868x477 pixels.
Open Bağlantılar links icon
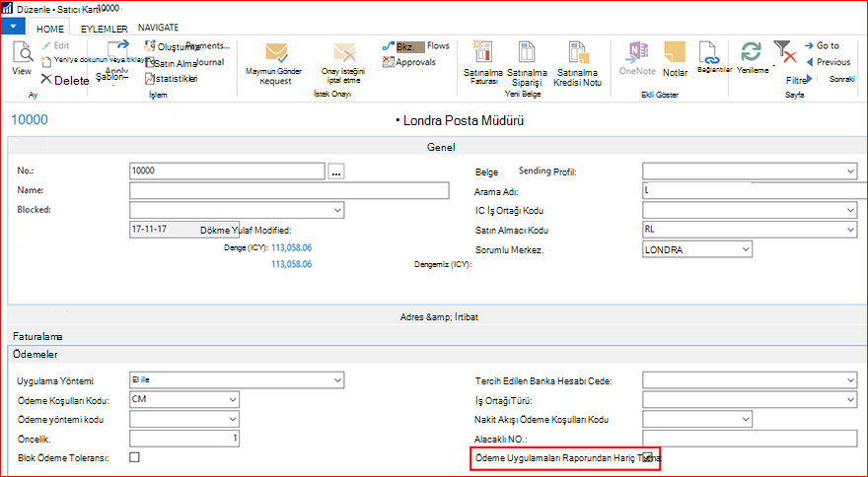coord(709,53)
